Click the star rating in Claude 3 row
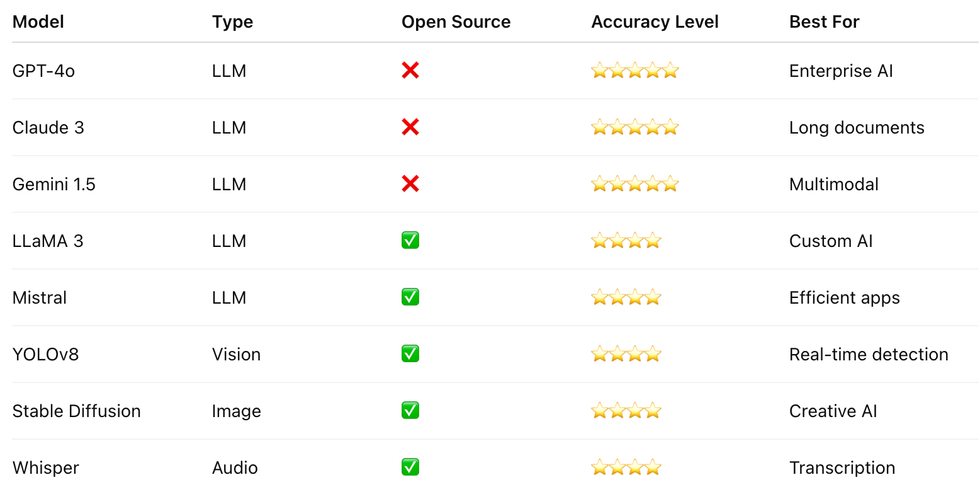This screenshot has width=980, height=487. point(635,127)
